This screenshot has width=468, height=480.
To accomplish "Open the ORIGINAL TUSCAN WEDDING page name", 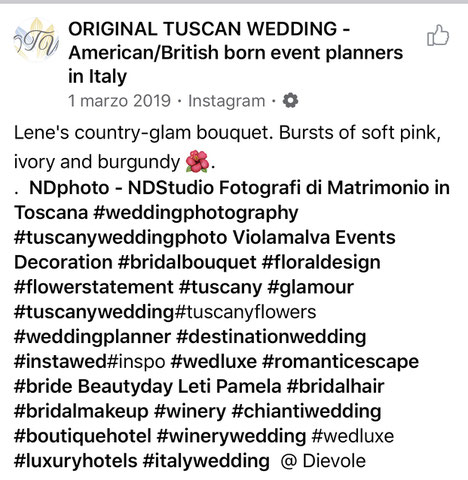I will [235, 53].
